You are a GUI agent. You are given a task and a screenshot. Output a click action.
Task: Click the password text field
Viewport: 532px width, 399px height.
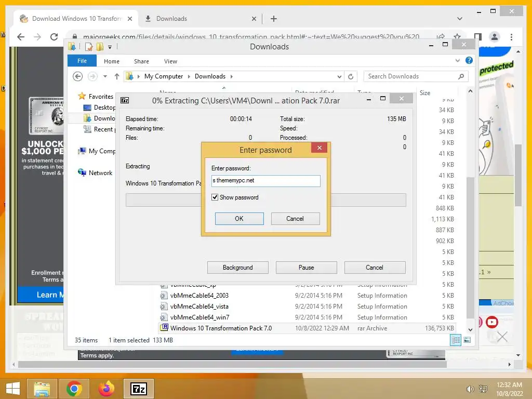click(x=265, y=180)
